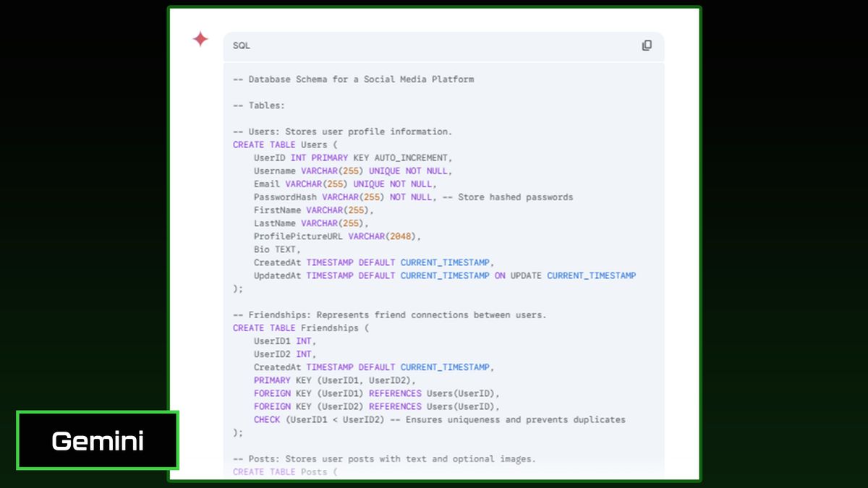Click the CHECK constraint line

click(438, 419)
